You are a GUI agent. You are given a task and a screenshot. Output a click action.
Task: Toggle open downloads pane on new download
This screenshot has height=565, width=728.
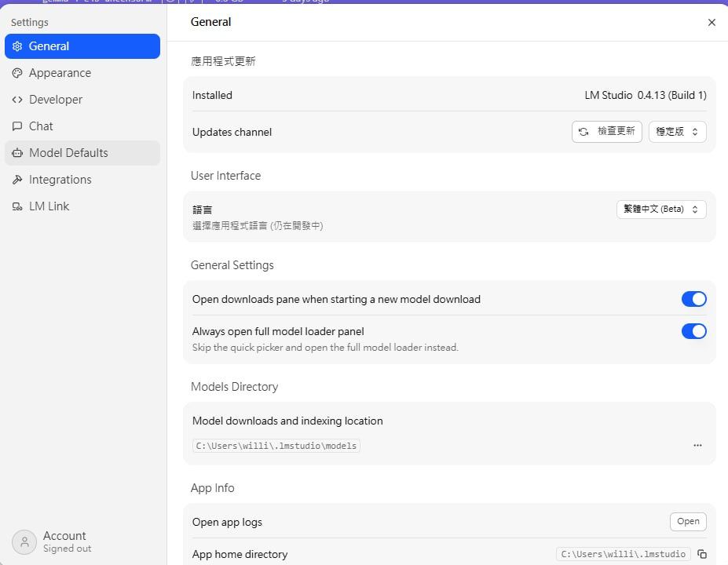(x=693, y=299)
